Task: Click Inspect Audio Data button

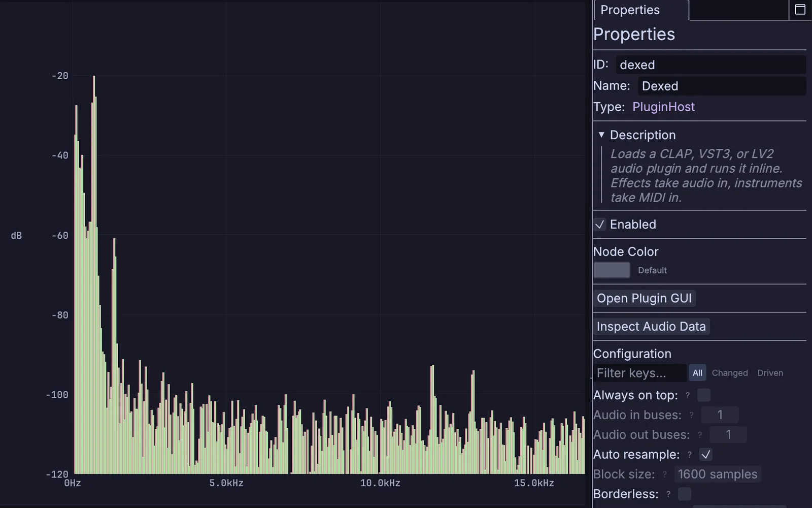Action: (x=652, y=327)
